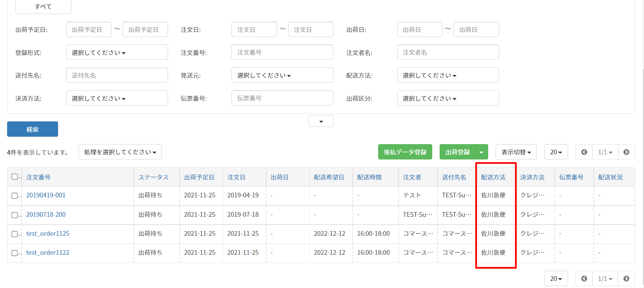Focus the 注文日 end date field
This screenshot has width=644, height=288.
(x=311, y=30)
